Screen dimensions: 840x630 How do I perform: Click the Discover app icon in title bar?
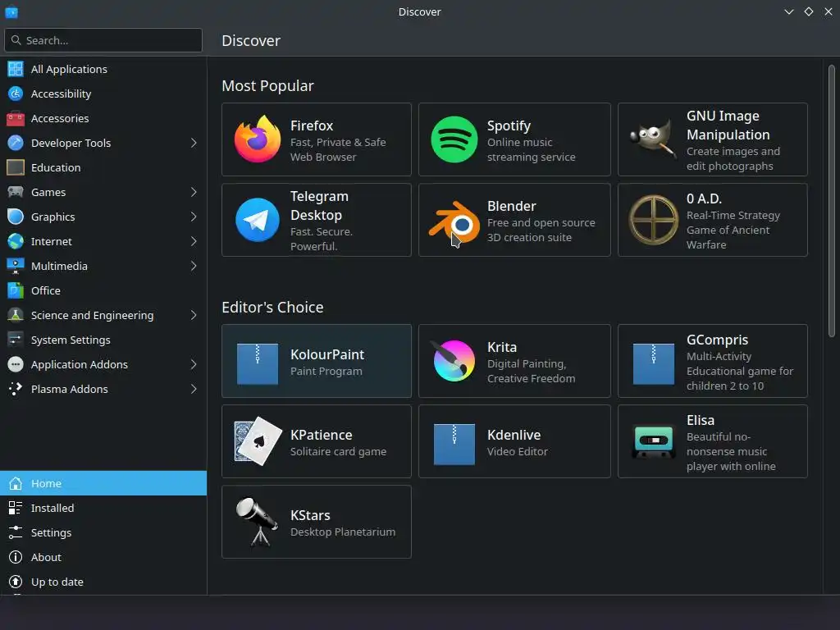coord(11,11)
